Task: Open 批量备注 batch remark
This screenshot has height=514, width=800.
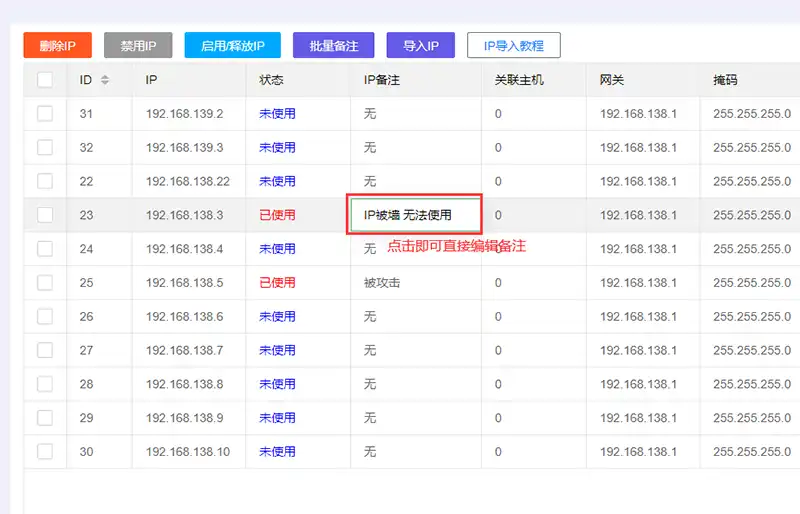Action: point(334,45)
